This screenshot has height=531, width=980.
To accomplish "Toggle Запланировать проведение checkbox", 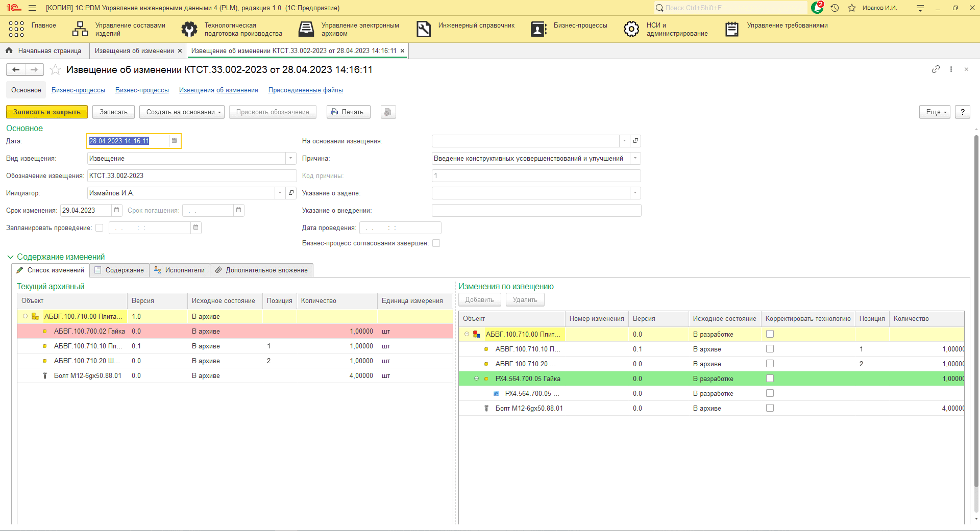I will tap(99, 227).
